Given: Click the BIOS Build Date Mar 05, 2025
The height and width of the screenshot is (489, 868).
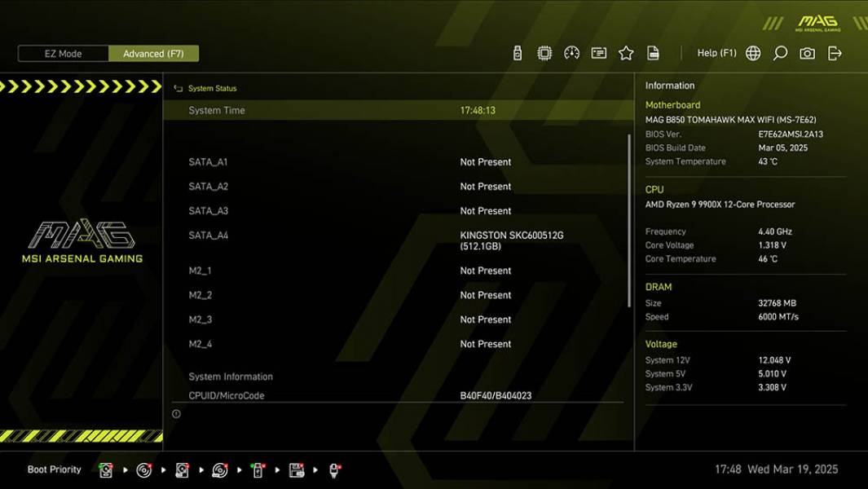Looking at the screenshot, I should point(782,148).
